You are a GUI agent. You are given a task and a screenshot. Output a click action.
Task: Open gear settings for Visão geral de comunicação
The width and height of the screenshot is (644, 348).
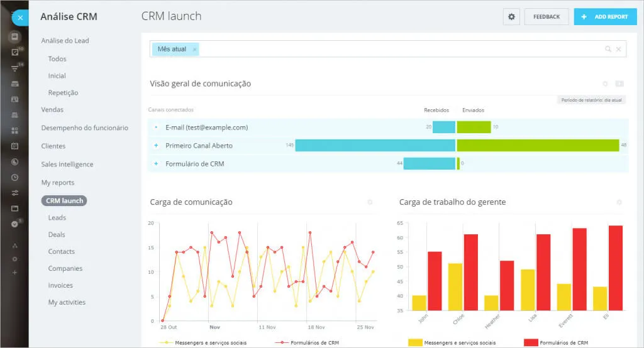[x=605, y=84]
